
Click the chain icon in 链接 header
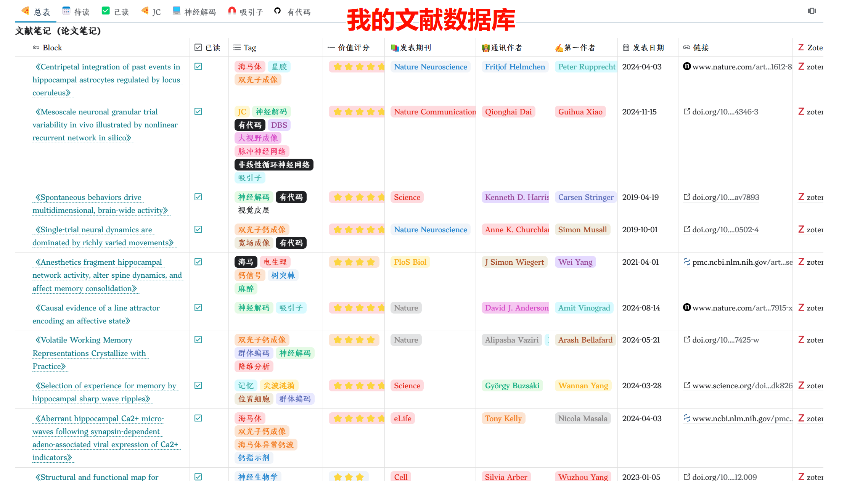click(x=686, y=48)
